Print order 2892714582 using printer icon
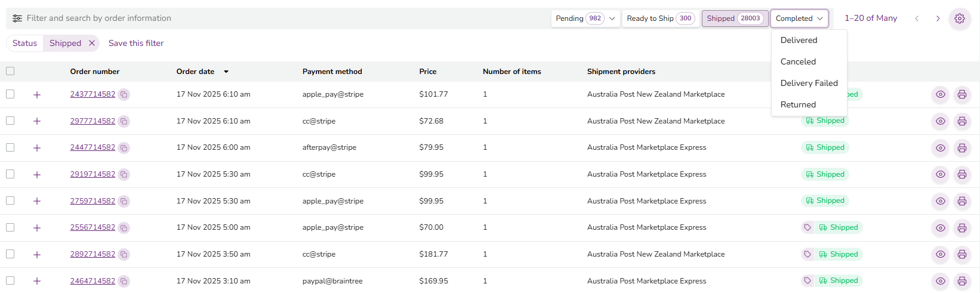Screen dimensions: 980x293 961,255
